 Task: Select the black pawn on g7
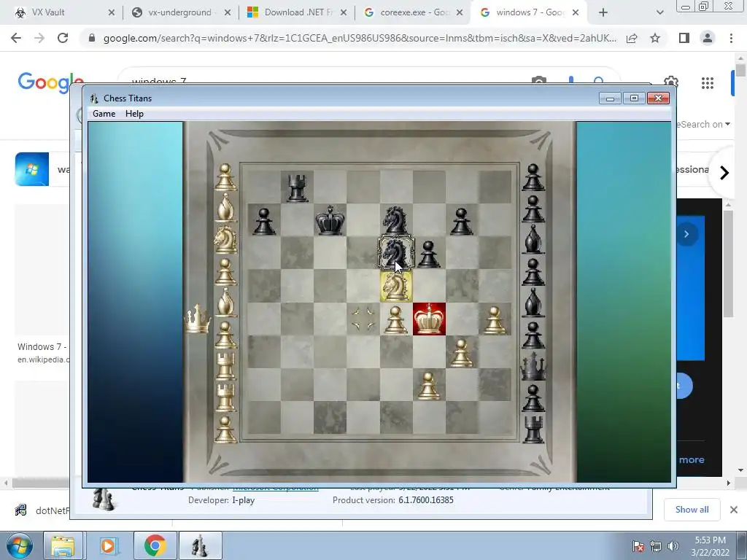(x=461, y=222)
